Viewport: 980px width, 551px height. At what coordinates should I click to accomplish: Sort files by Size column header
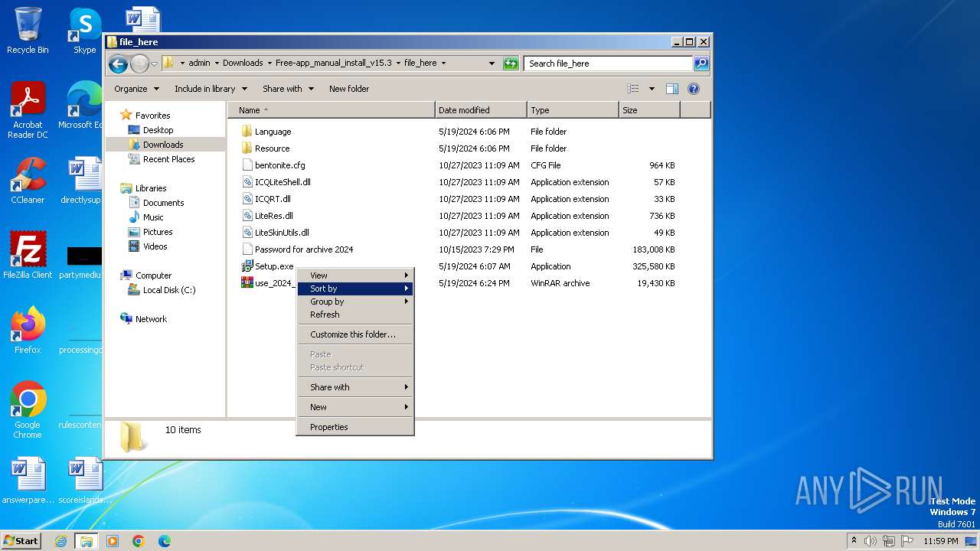click(x=649, y=110)
